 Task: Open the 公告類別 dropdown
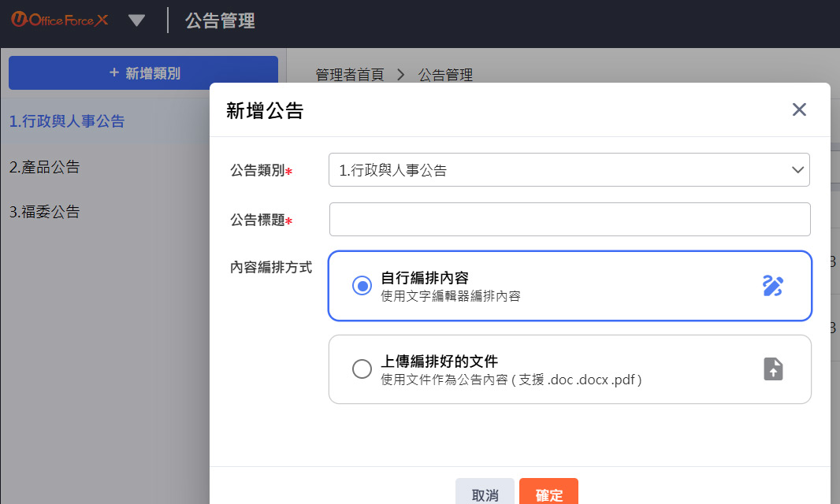point(569,170)
